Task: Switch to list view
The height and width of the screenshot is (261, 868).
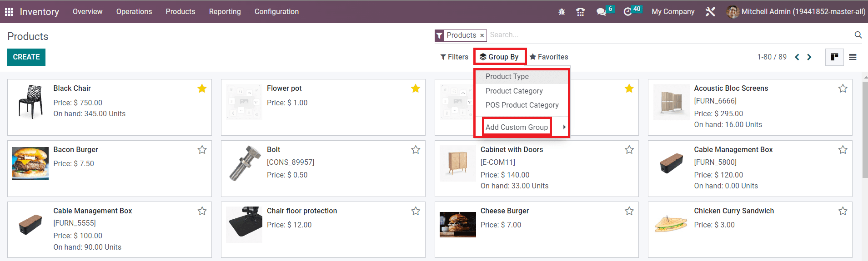Action: (853, 57)
